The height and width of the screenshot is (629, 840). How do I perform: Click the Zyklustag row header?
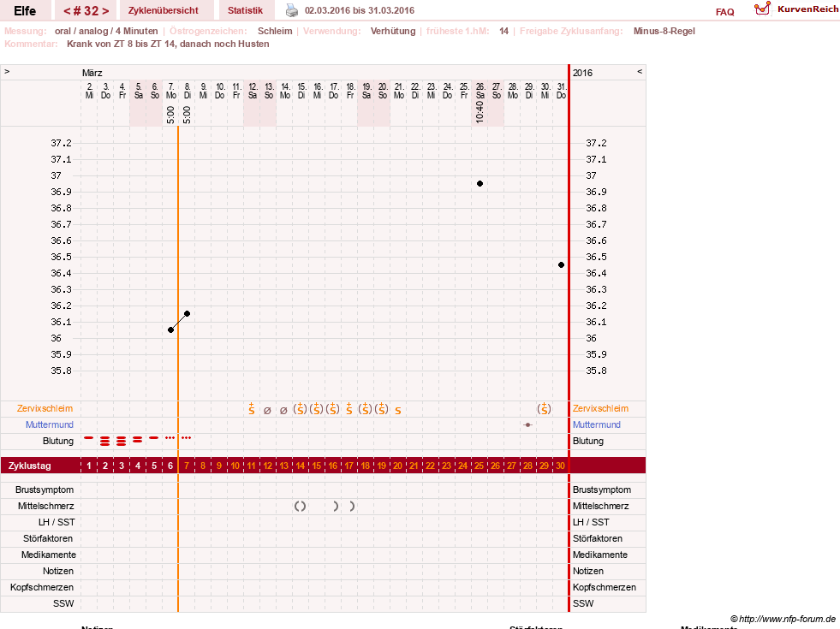[29, 466]
